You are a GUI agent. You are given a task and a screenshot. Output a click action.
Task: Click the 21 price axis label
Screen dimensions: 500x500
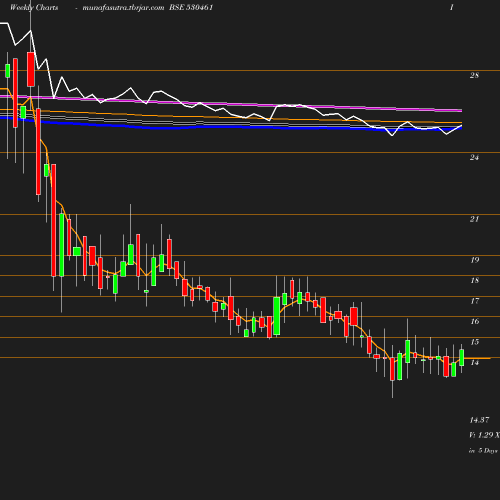point(474,219)
